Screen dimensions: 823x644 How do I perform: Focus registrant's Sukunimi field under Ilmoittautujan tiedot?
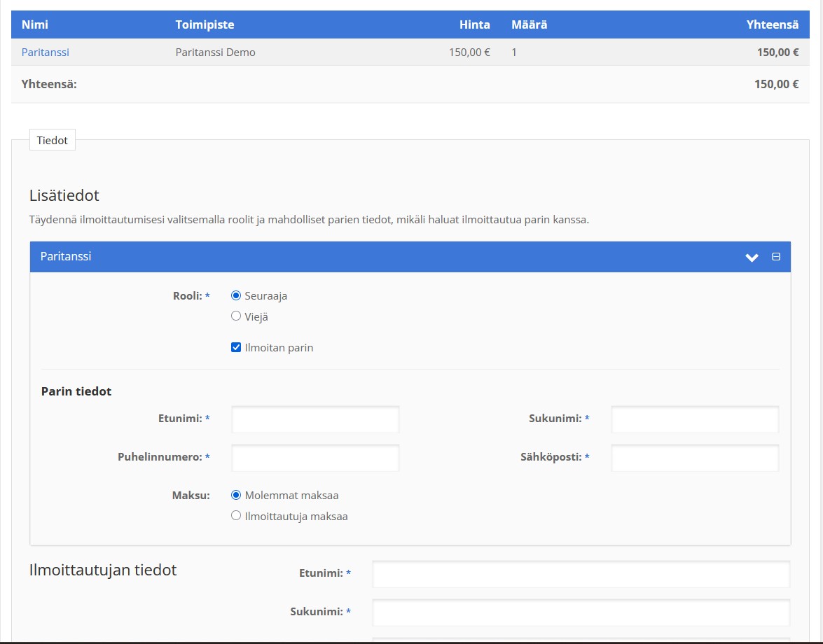581,612
